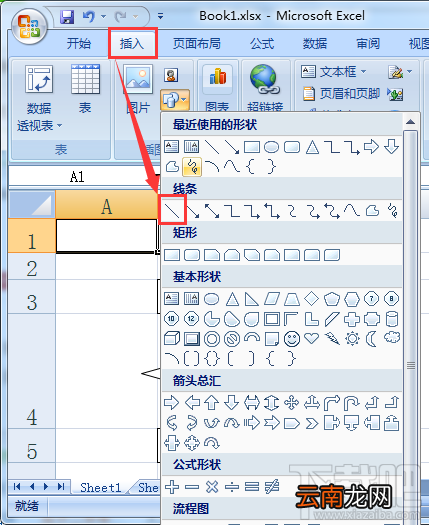Viewport: 429px width, 525px height.
Task: Choose the Rounded Rectangle under 矩形
Action: click(x=192, y=255)
